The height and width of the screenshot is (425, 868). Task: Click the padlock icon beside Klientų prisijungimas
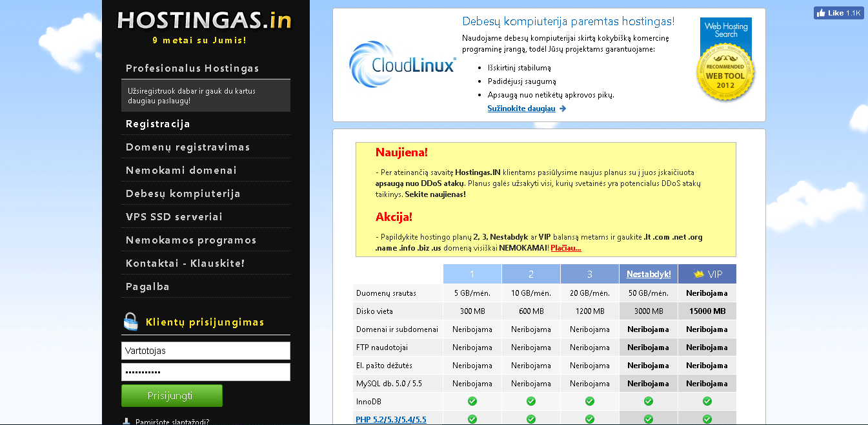click(130, 322)
